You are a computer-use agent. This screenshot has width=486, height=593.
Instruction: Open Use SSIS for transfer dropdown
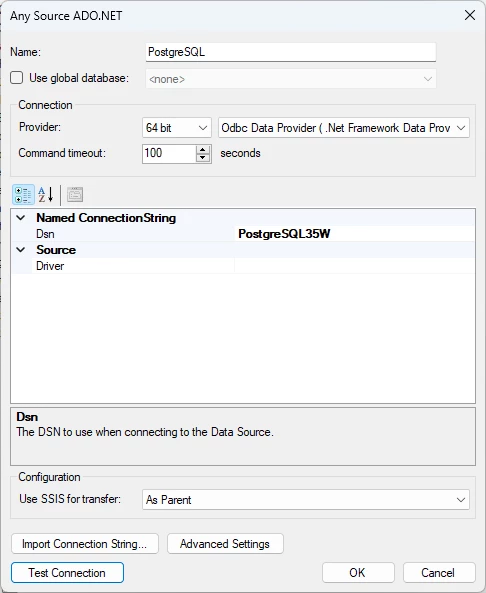point(306,500)
